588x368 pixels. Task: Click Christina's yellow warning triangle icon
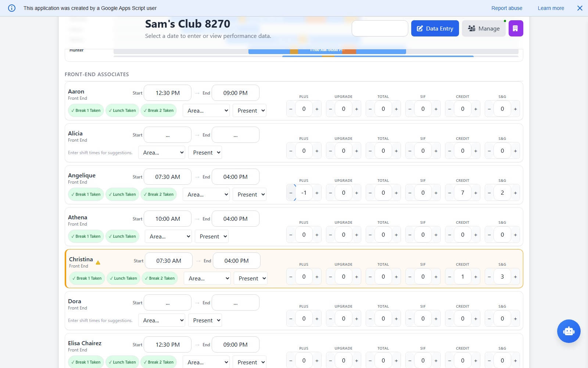98,263
